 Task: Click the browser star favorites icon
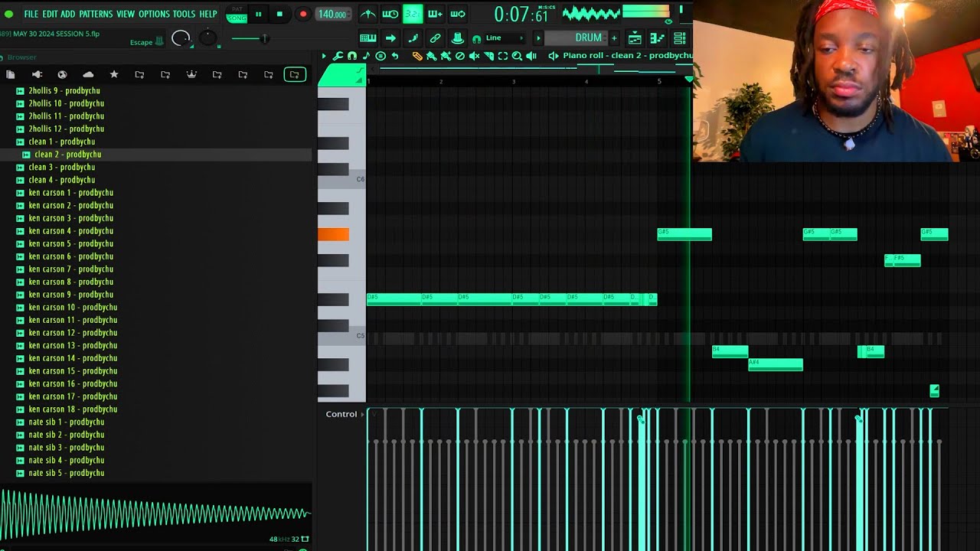click(x=114, y=74)
